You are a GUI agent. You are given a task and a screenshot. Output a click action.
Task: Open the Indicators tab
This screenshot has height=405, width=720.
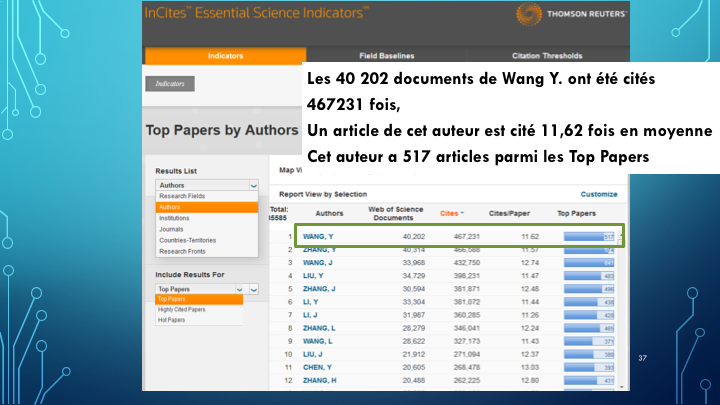click(225, 56)
